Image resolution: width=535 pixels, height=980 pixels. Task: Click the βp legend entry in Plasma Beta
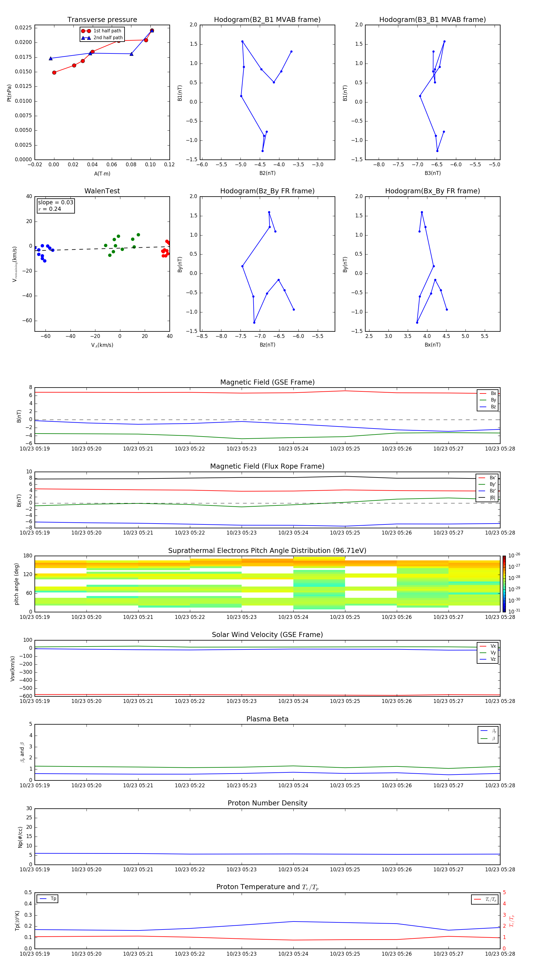point(488,731)
